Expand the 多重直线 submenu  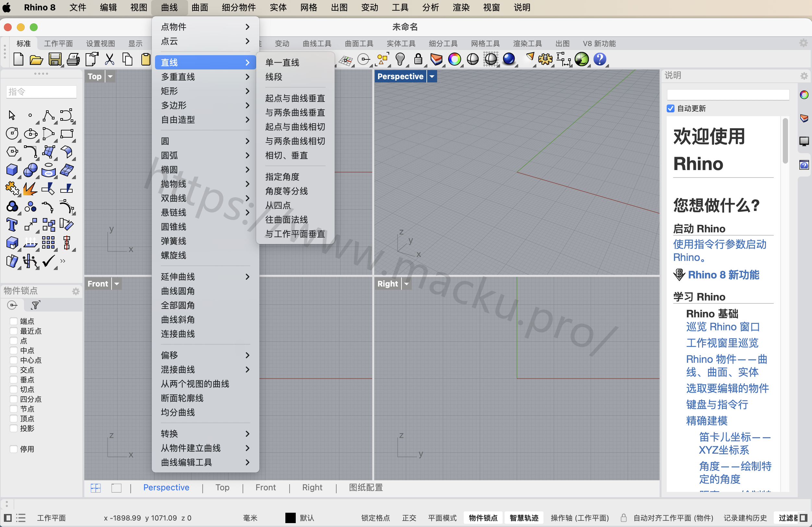pos(205,77)
